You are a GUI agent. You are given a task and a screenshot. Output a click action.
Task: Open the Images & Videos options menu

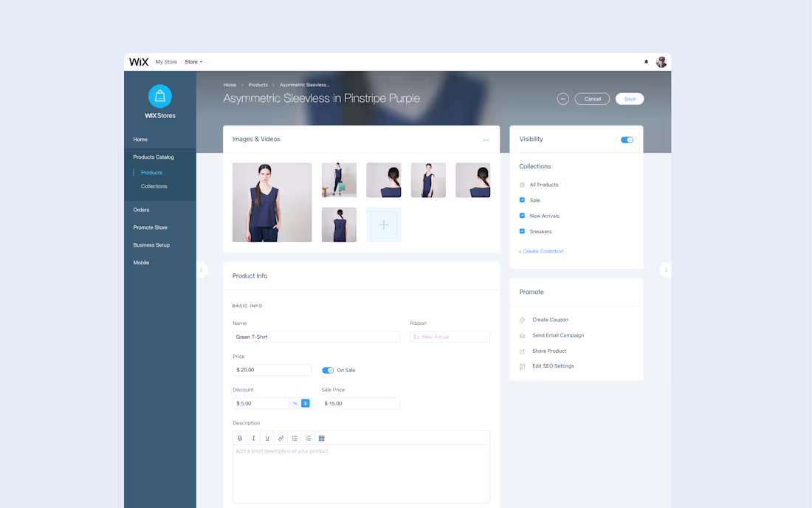coord(486,140)
